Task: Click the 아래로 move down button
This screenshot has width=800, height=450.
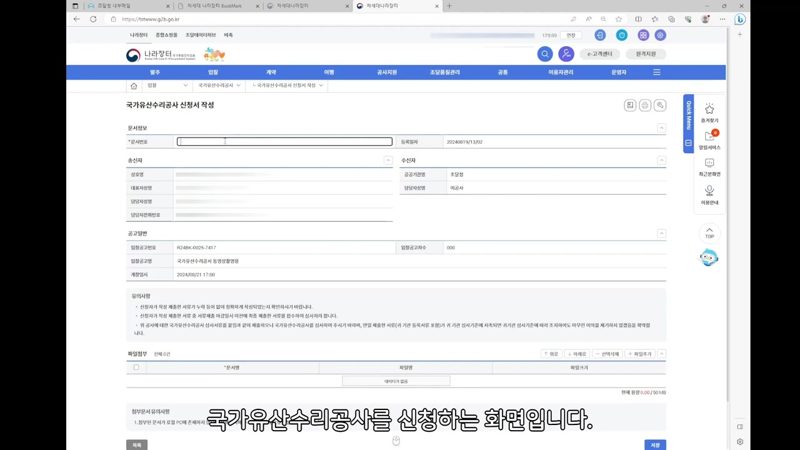Action: 577,354
